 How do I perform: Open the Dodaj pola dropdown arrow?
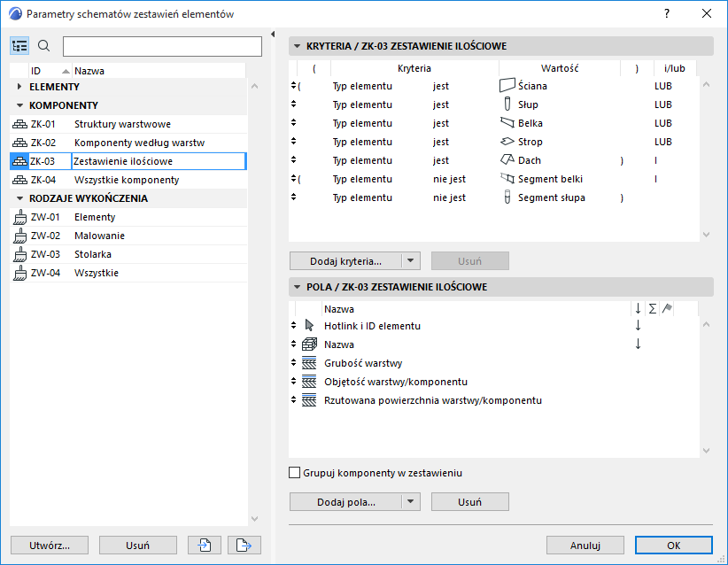click(x=409, y=502)
